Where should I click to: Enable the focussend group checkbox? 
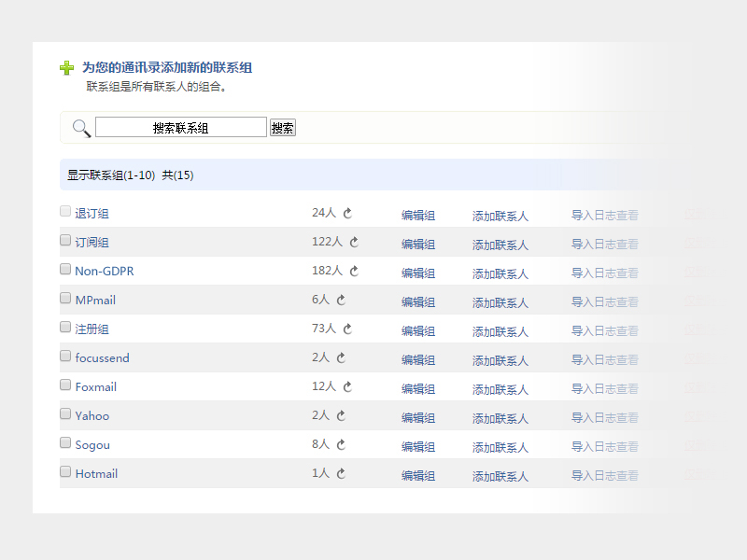click(x=65, y=356)
